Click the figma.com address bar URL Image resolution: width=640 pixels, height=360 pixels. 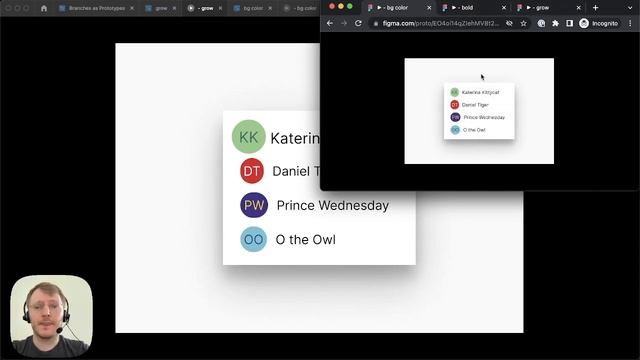tap(440, 24)
